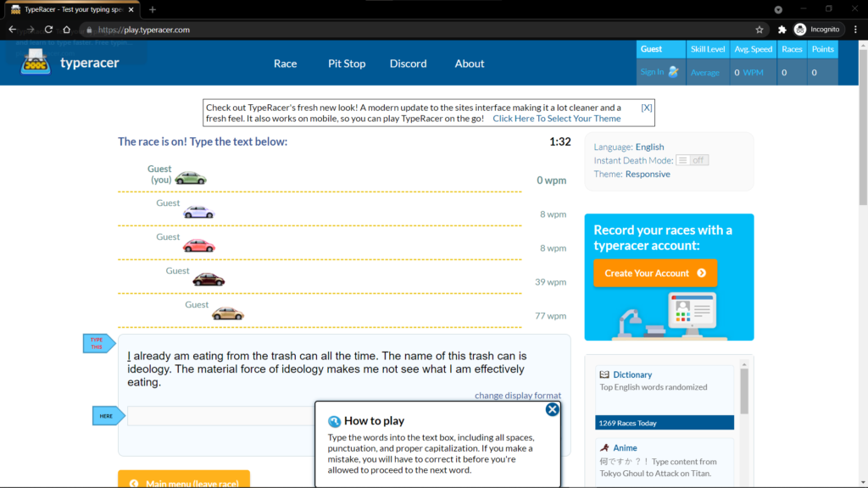Click the Anime ninja icon

point(604,447)
